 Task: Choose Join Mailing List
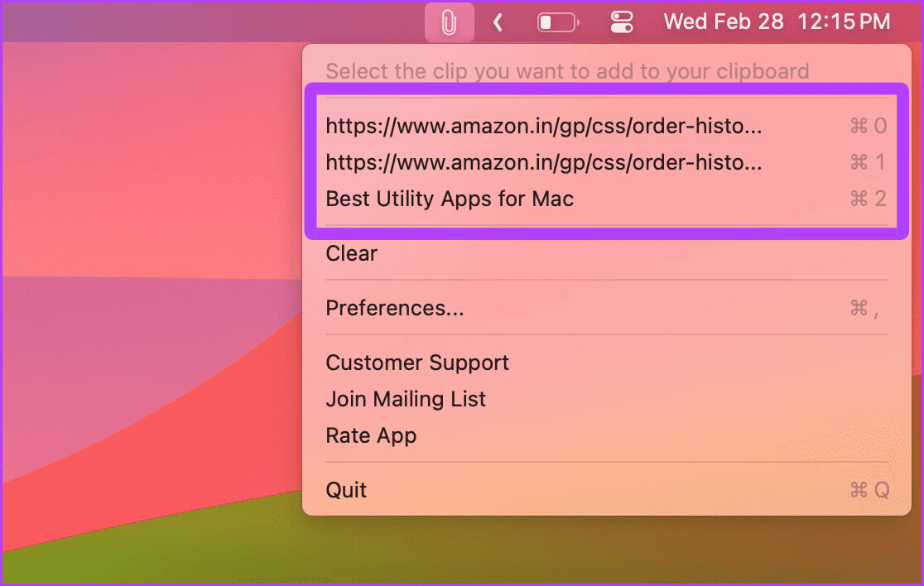[606, 399]
